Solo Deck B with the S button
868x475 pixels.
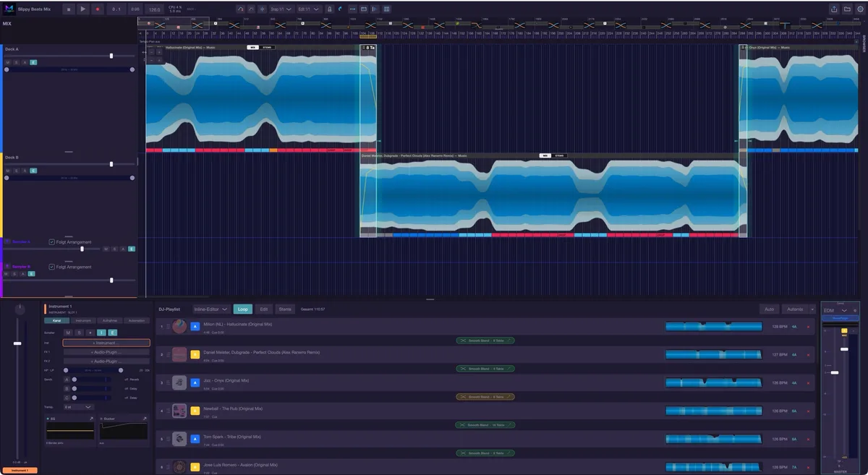[x=16, y=171]
